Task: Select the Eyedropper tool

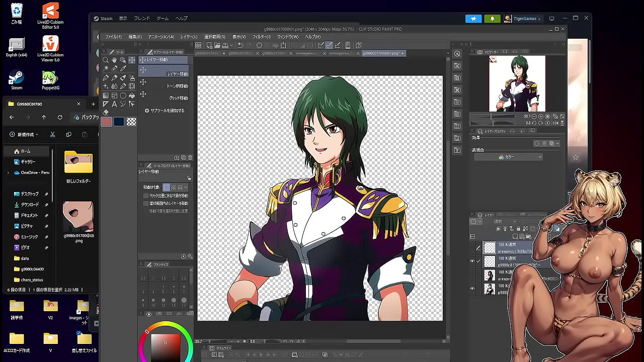Action: coord(123,68)
